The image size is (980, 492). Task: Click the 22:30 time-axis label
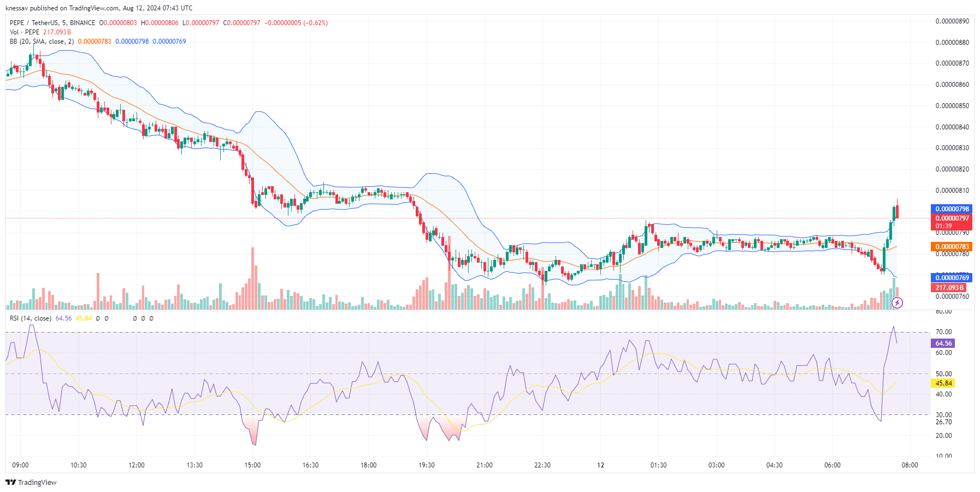pyautogui.click(x=542, y=465)
